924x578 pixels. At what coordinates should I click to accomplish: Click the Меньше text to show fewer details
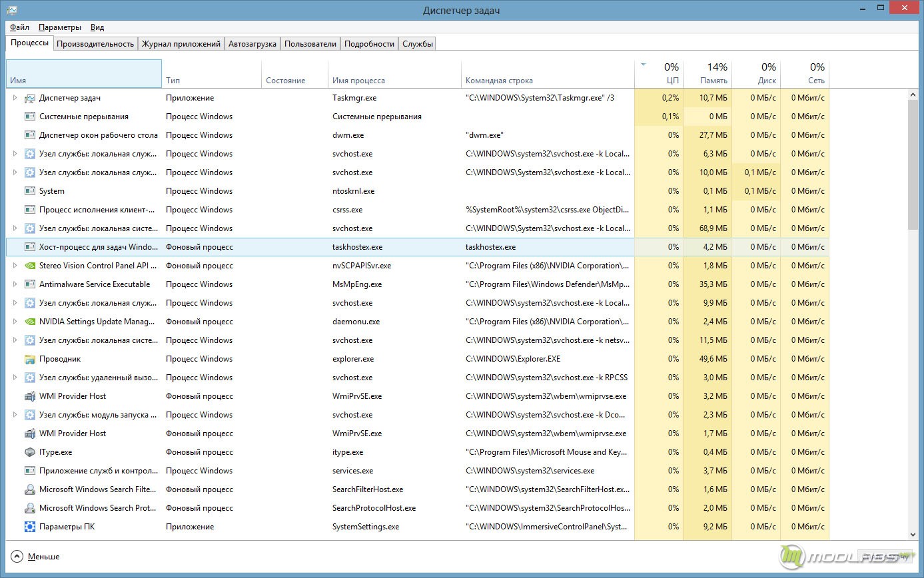click(44, 557)
